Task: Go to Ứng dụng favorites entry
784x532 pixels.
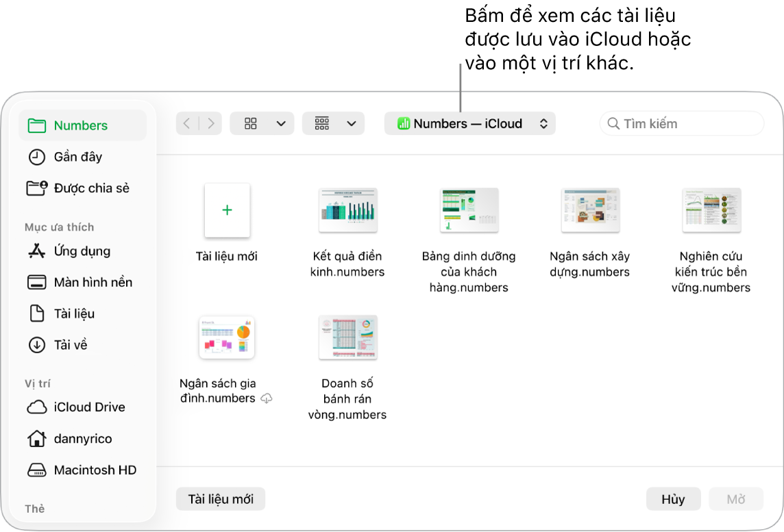Action: point(82,251)
